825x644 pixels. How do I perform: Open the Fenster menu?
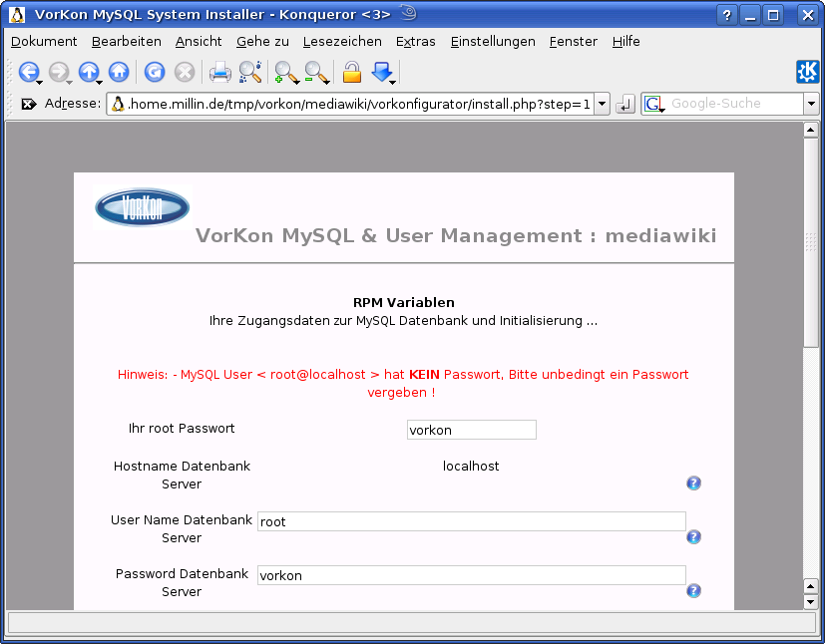point(573,42)
